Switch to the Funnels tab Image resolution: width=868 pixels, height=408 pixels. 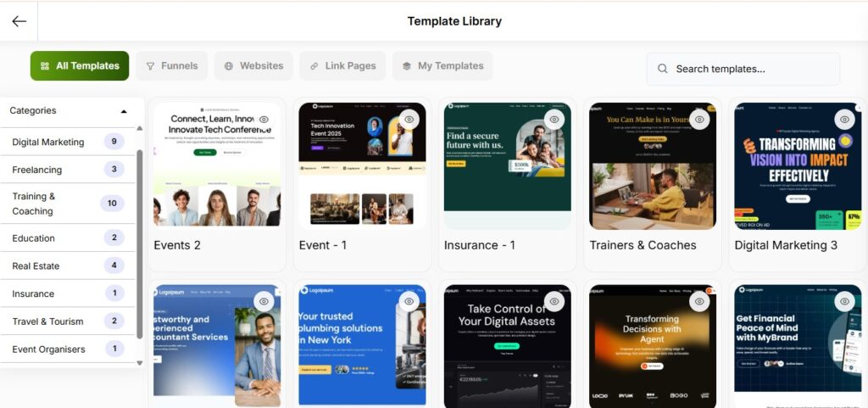[x=171, y=66]
